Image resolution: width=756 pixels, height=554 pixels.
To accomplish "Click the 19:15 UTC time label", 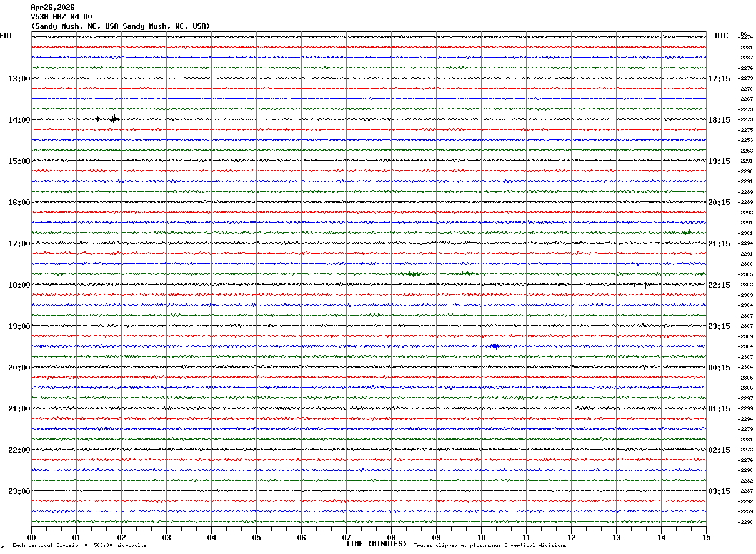I will click(719, 161).
